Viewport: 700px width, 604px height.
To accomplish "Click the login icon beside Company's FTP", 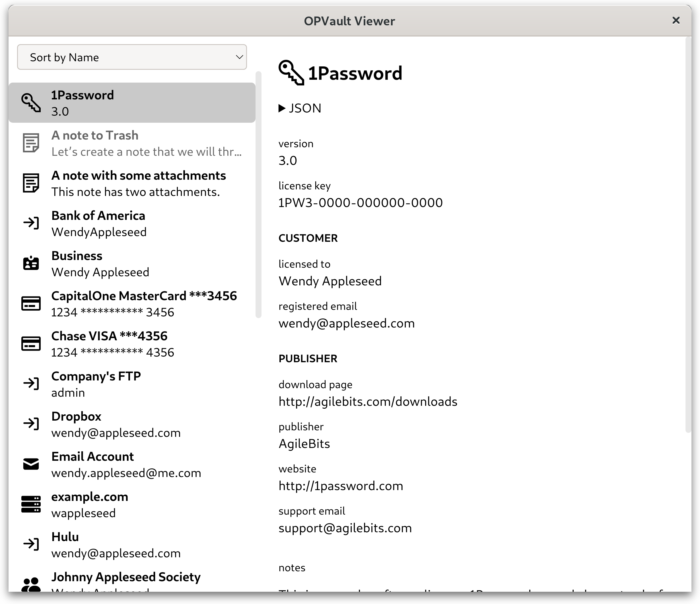I will (31, 384).
